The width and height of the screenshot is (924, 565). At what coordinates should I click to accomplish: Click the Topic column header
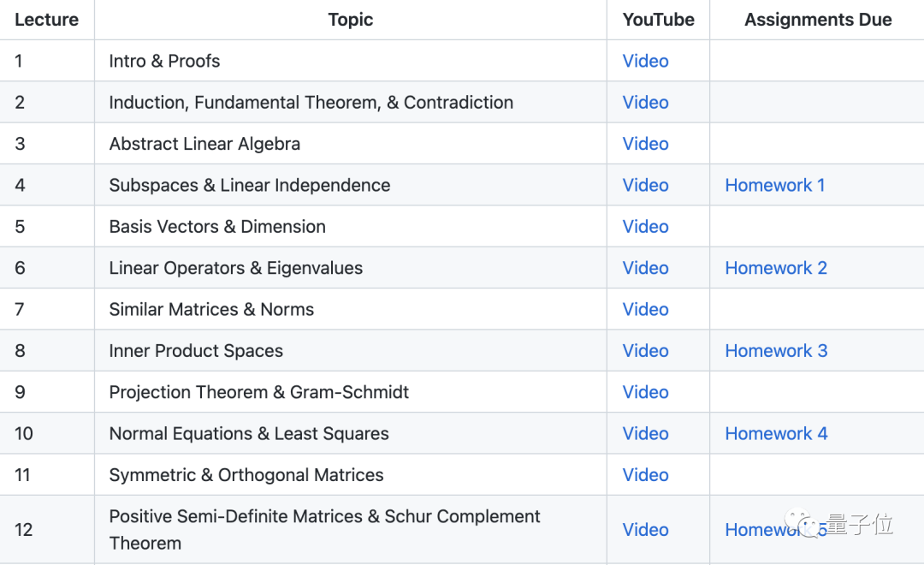point(350,20)
